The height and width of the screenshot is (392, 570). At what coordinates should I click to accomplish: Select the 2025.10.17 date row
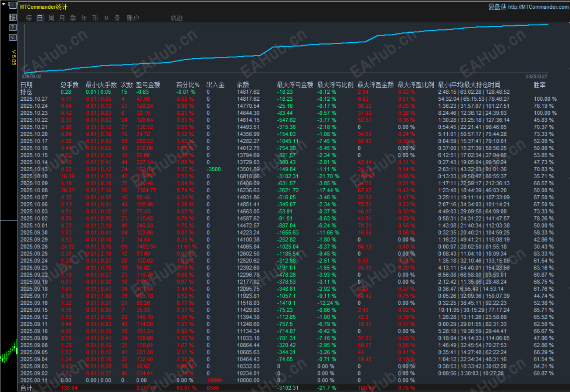[34, 141]
